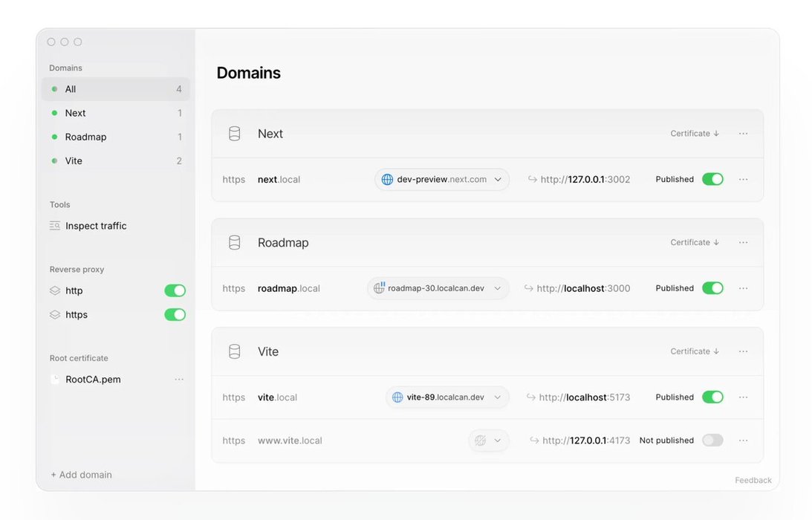
Task: Disable the http reverse proxy toggle
Action: [x=175, y=290]
